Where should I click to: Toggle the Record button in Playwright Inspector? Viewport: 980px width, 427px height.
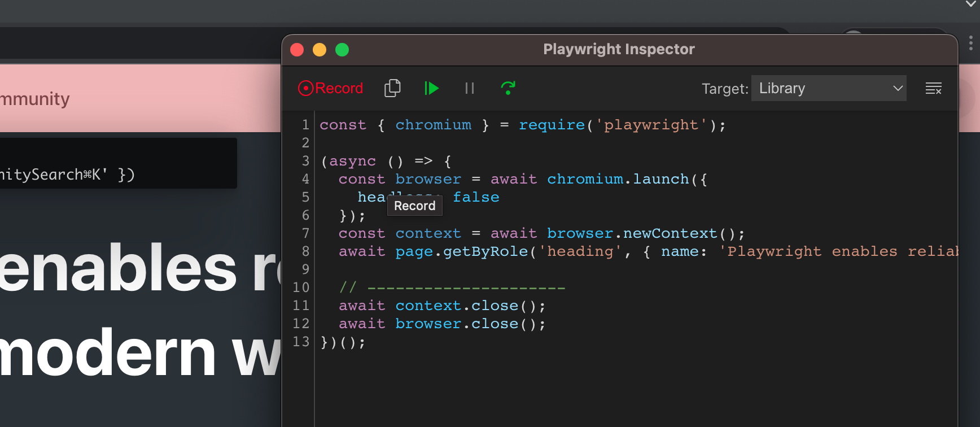(330, 88)
